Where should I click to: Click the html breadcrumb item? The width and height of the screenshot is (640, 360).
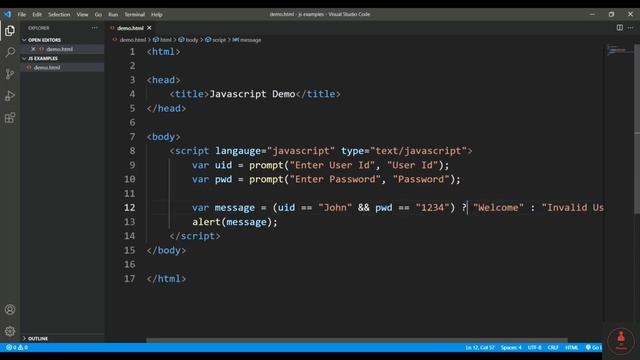pos(165,40)
